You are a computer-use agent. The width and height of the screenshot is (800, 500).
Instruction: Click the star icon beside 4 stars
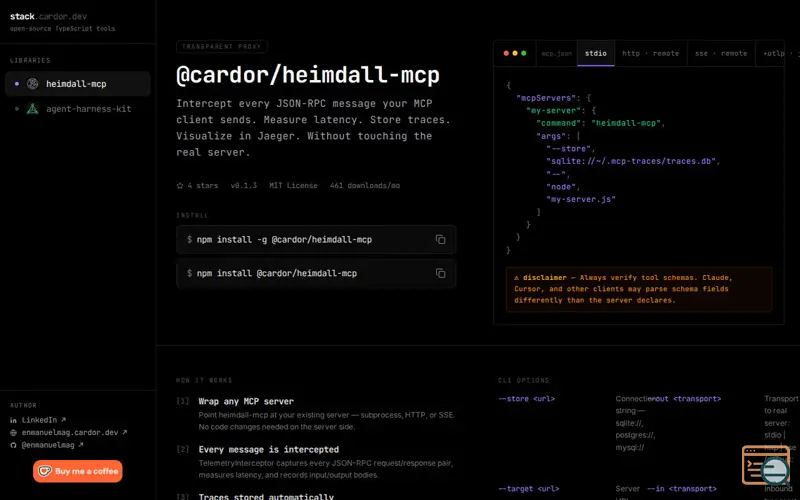pos(180,186)
